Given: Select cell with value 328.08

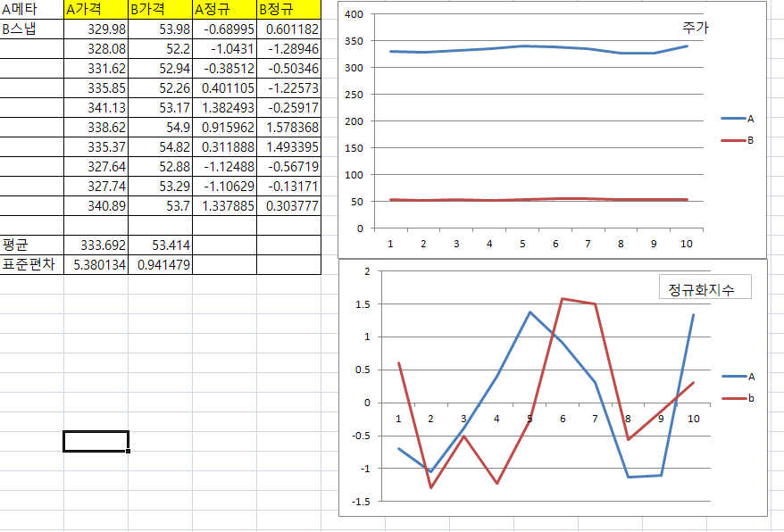Looking at the screenshot, I should click(96, 49).
